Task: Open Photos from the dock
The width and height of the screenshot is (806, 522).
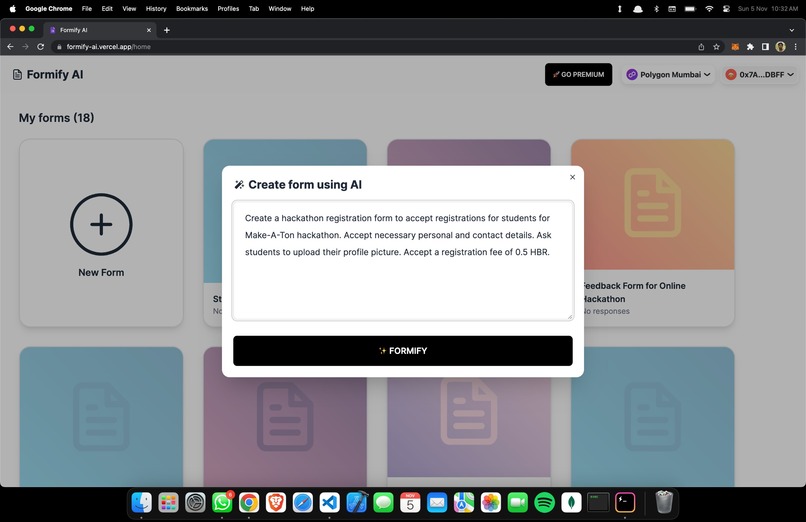Action: coord(491,502)
